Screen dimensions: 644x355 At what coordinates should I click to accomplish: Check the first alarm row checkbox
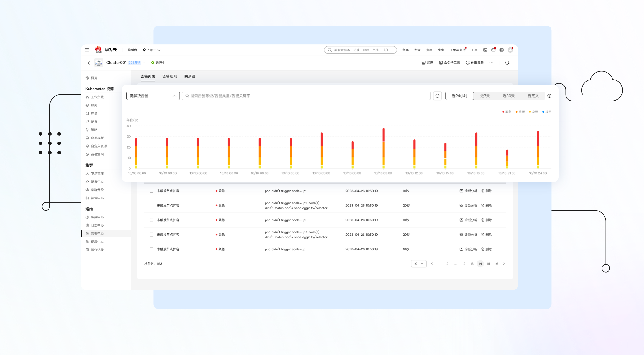pyautogui.click(x=151, y=191)
